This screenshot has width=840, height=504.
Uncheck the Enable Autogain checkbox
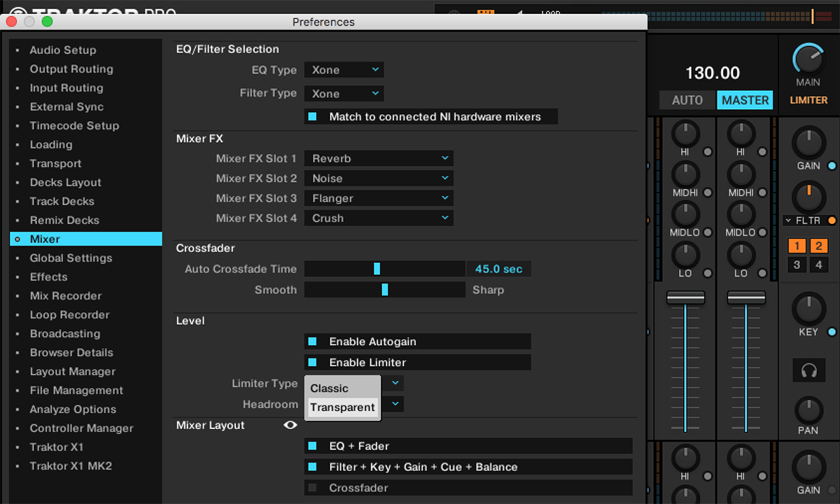[x=312, y=342]
